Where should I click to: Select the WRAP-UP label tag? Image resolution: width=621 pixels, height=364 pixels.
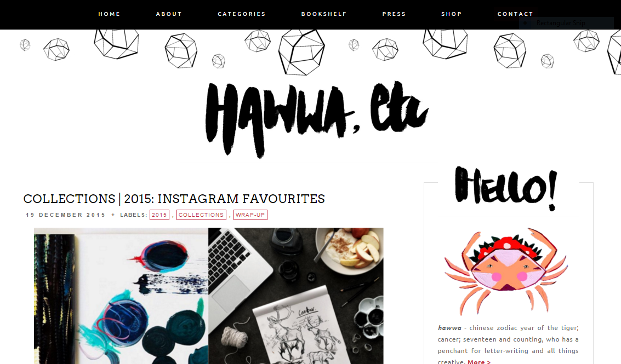tap(250, 215)
